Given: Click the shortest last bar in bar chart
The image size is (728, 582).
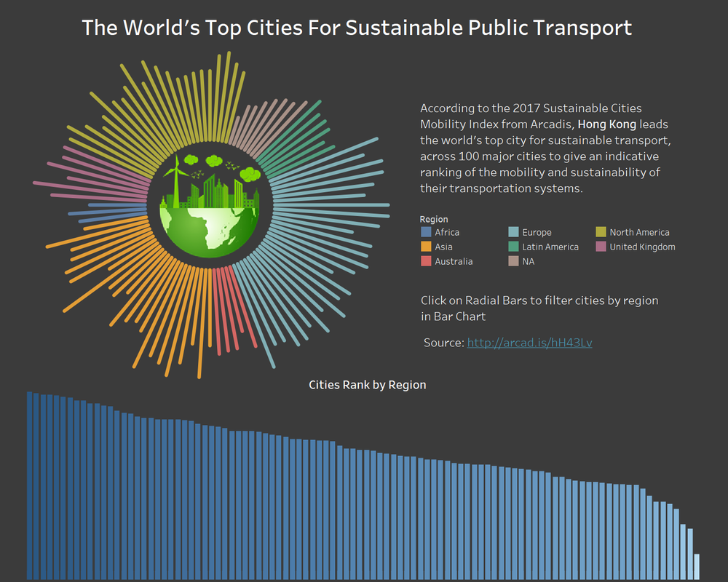Looking at the screenshot, I should pyautogui.click(x=697, y=566).
